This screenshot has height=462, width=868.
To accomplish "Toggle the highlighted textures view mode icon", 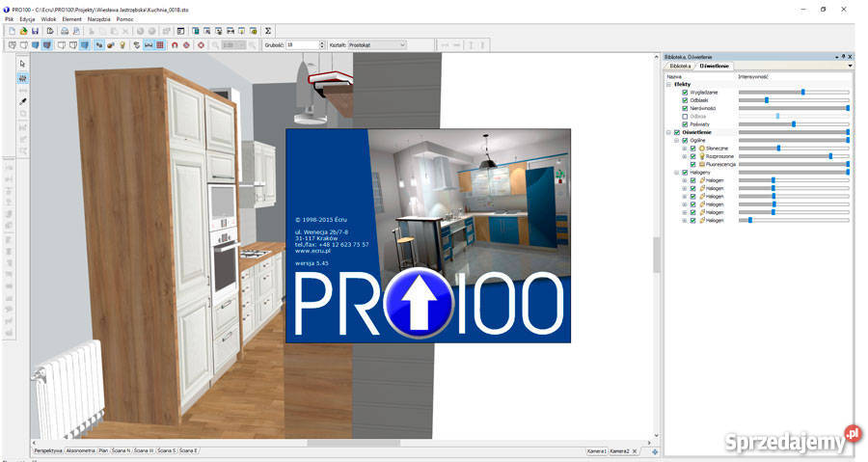I will 47,44.
